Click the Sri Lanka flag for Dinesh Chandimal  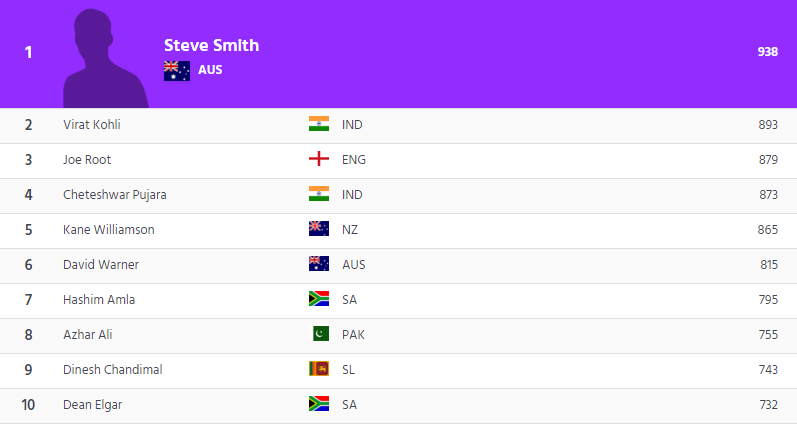319,369
